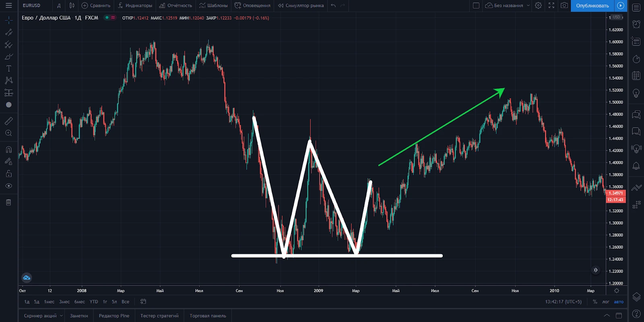
Task: Select the Text tool in left toolbar
Action: 8,68
